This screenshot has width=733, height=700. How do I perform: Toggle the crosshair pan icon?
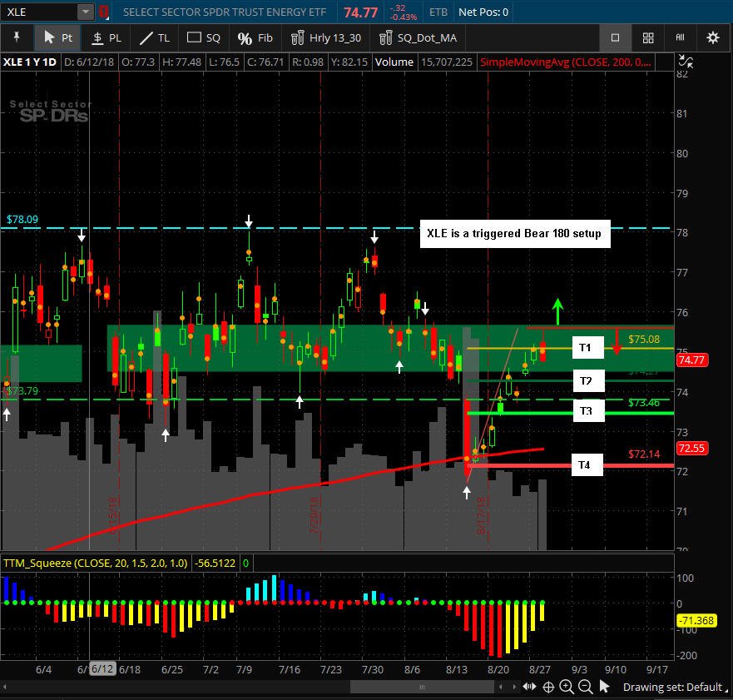(548, 687)
